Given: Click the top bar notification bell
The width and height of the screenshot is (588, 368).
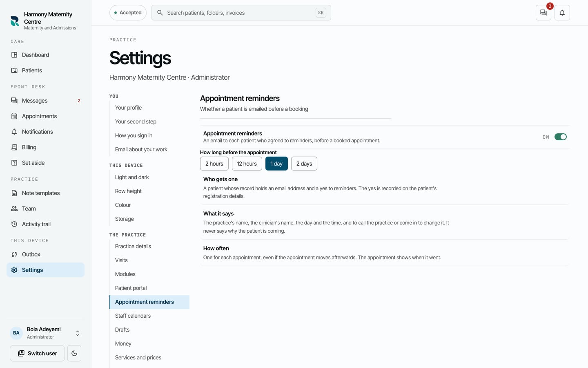Looking at the screenshot, I should pyautogui.click(x=562, y=13).
